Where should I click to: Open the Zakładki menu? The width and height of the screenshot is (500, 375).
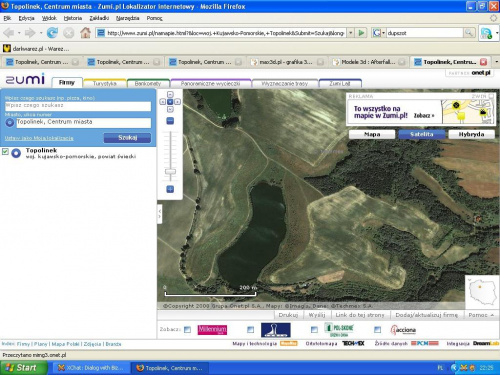pos(99,18)
